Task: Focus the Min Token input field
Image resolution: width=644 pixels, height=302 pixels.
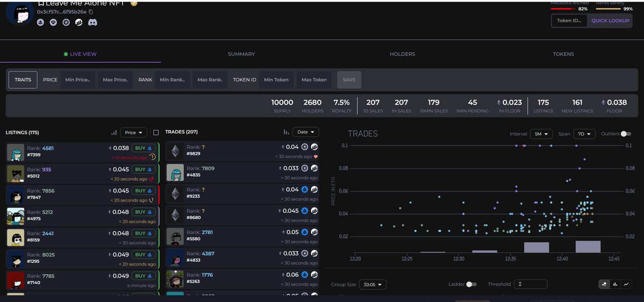Action: click(276, 80)
